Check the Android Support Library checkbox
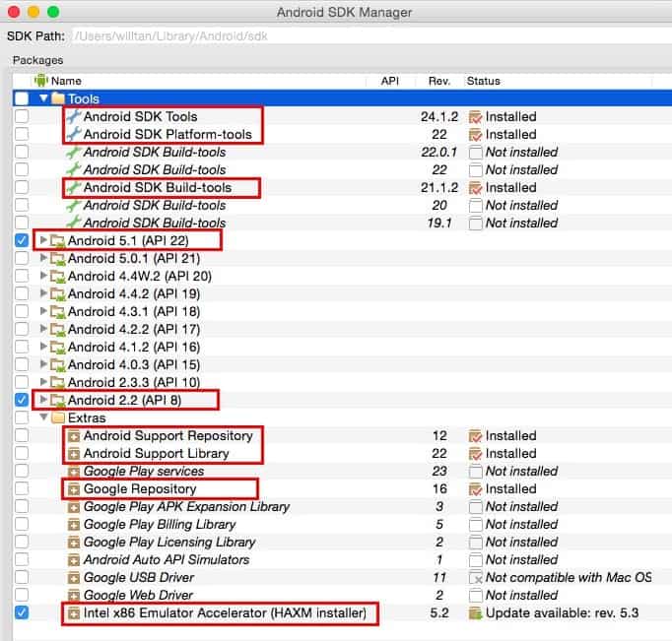Viewport: 672px width, 641px height. click(x=22, y=453)
